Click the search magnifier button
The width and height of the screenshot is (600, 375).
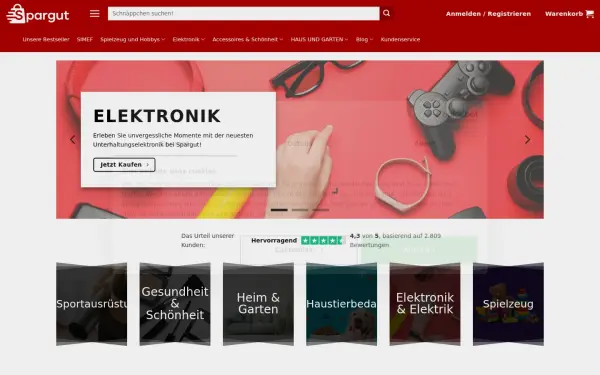click(x=386, y=13)
